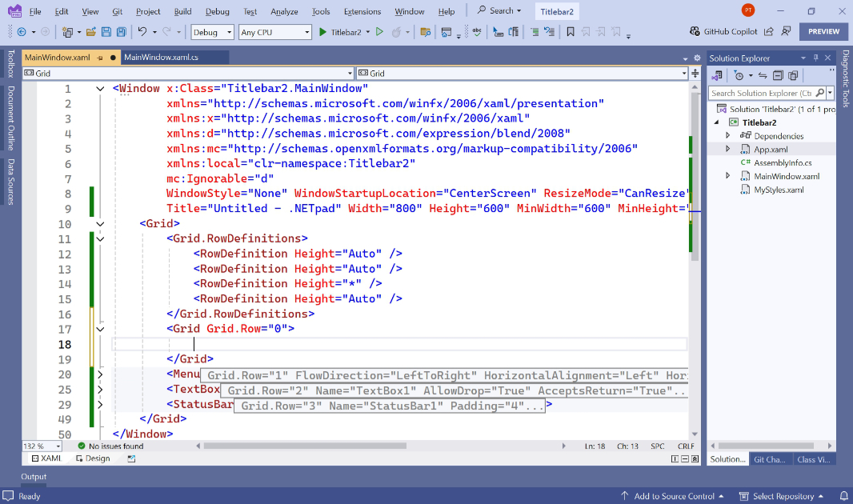Click the PREVIEW button
853x504 pixels.
[x=823, y=31]
